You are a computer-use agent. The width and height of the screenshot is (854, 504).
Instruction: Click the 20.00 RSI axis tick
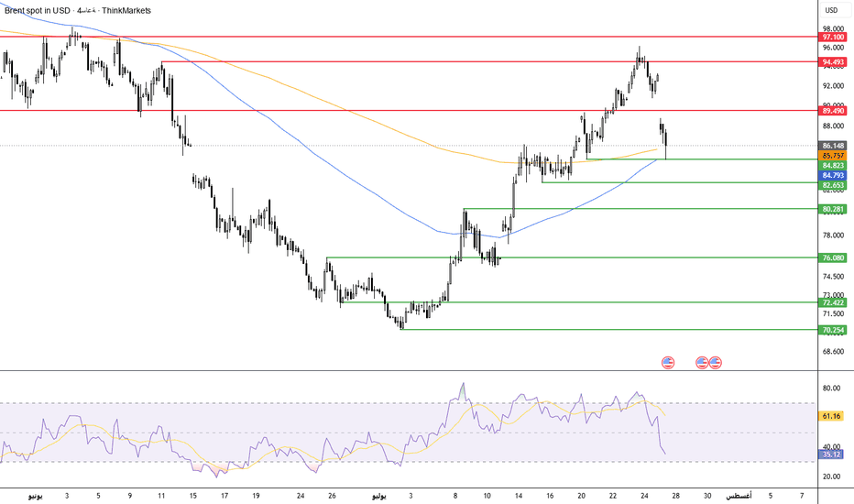[830, 477]
